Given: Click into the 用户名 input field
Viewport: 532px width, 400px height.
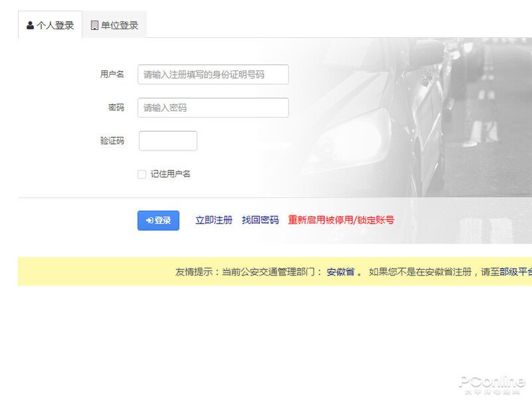Looking at the screenshot, I should pos(213,74).
